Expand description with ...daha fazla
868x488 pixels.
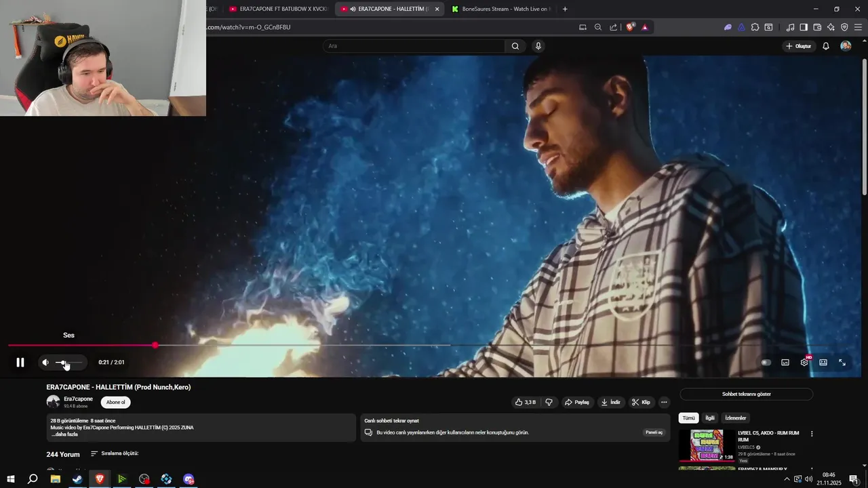pos(64,434)
